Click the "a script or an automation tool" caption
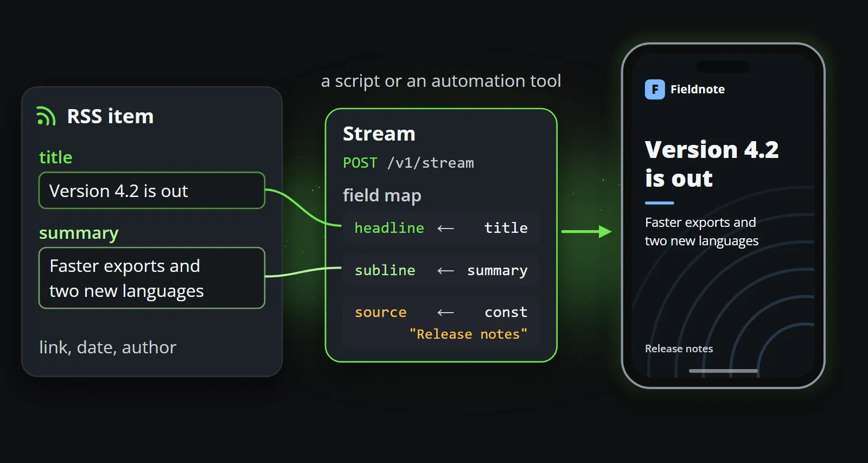Viewport: 868px width, 463px height. [x=441, y=81]
